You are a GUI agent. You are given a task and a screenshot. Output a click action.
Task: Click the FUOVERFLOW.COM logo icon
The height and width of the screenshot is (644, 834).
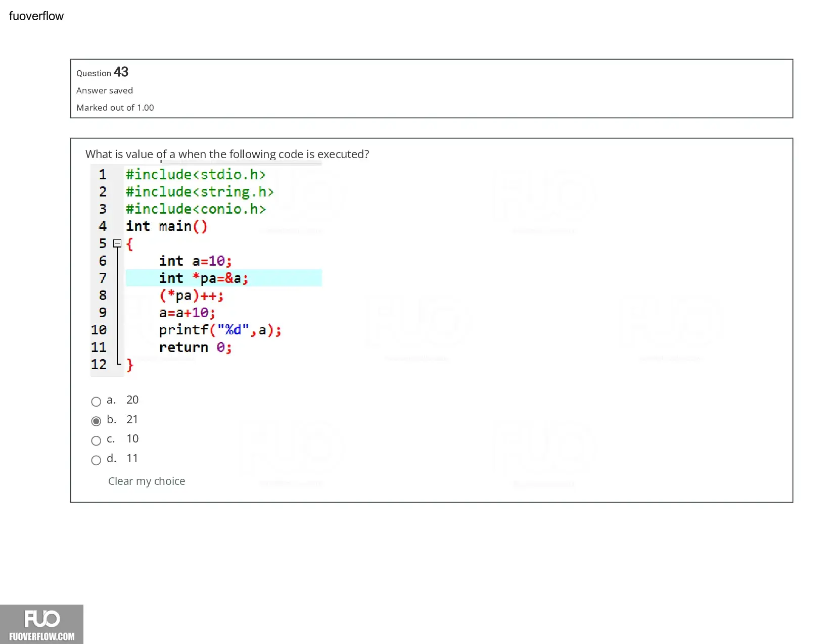click(41, 624)
